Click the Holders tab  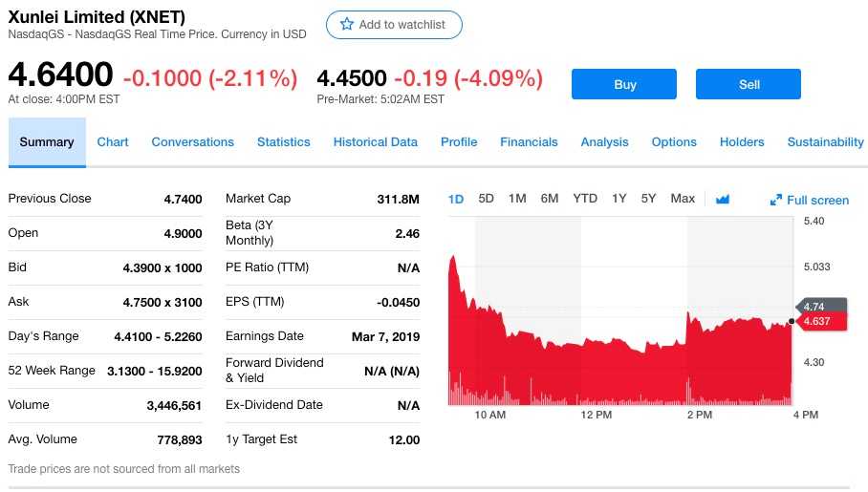pyautogui.click(x=742, y=141)
